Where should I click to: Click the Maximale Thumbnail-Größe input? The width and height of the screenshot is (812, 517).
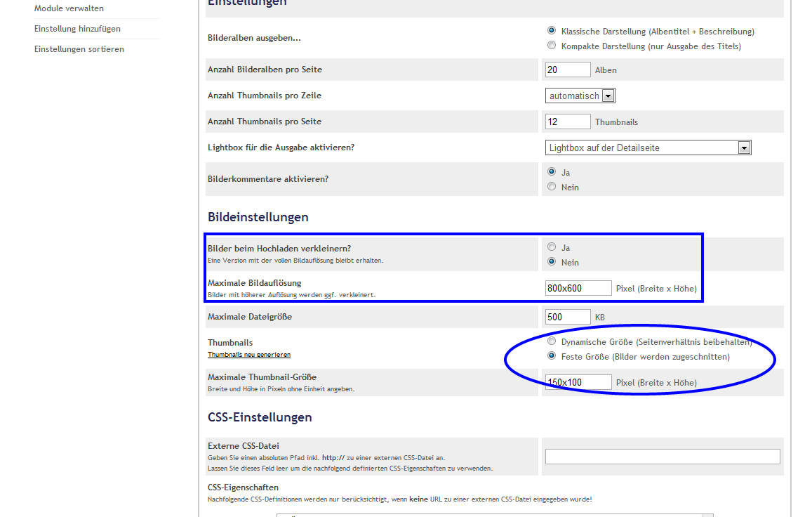pyautogui.click(x=578, y=382)
